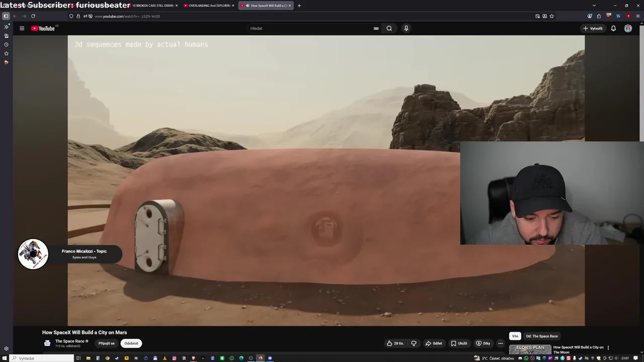Open the red extension with 128 badge
The width and height of the screenshot is (644, 362).
(609, 16)
